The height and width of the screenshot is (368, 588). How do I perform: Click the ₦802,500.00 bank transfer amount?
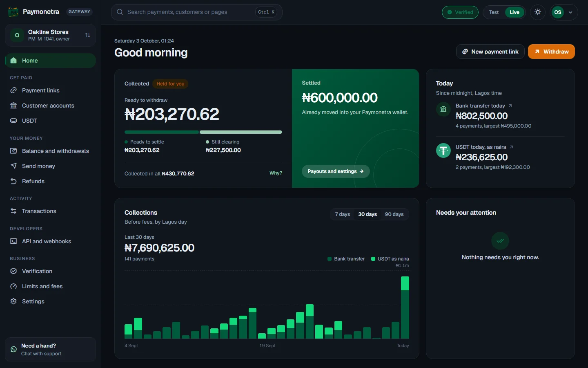[482, 116]
